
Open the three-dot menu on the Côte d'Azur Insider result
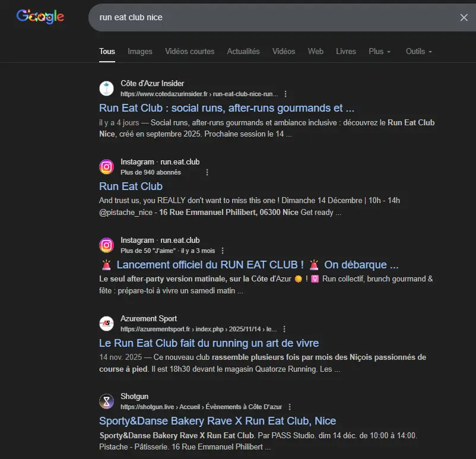tap(285, 93)
